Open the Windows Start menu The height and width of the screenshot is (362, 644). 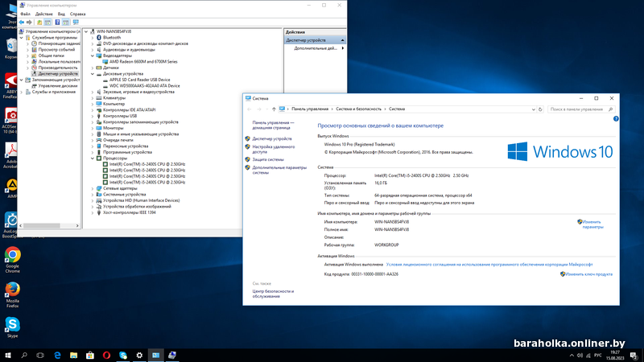pos(8,356)
